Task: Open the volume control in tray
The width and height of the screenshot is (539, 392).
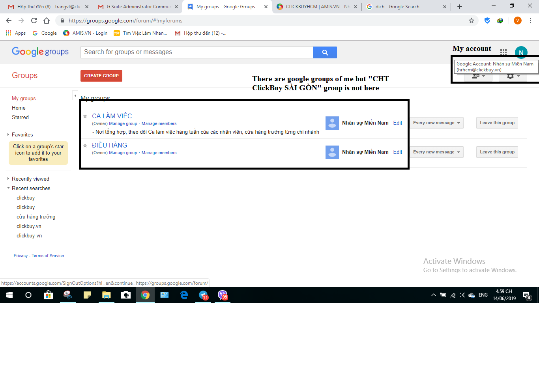Action: 462,295
